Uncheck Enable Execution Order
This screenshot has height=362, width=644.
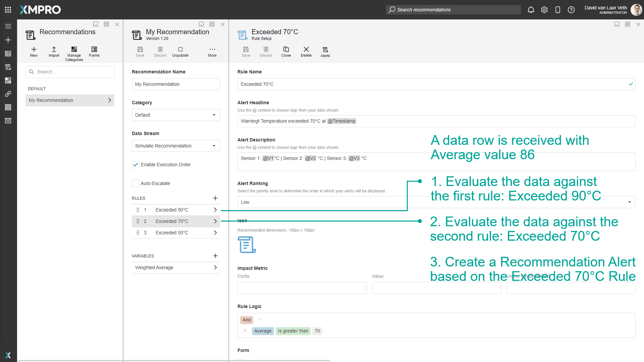pyautogui.click(x=136, y=165)
